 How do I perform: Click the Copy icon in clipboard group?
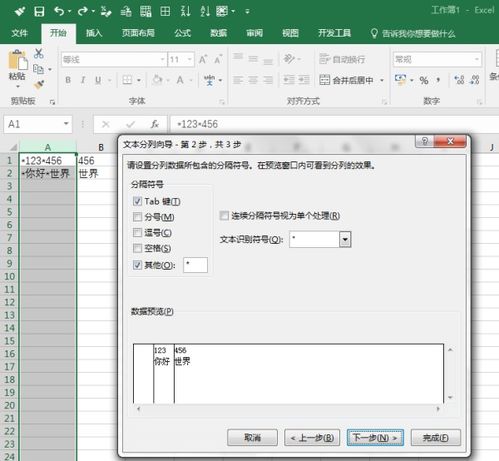[x=38, y=69]
